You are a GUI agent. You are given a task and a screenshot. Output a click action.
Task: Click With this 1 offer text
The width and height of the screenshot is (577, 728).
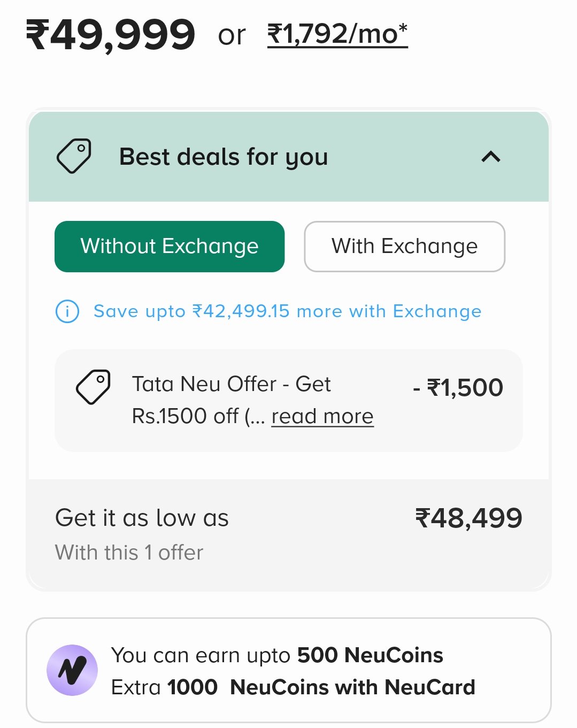pyautogui.click(x=129, y=553)
